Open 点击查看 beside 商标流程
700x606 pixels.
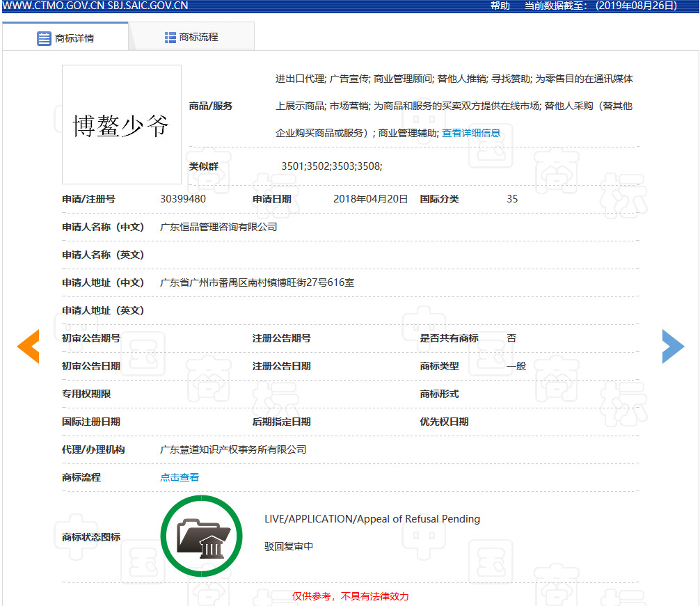179,477
